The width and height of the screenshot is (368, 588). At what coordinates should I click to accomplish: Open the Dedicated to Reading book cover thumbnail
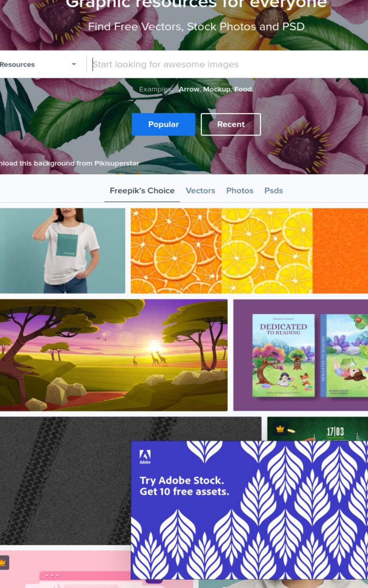301,355
